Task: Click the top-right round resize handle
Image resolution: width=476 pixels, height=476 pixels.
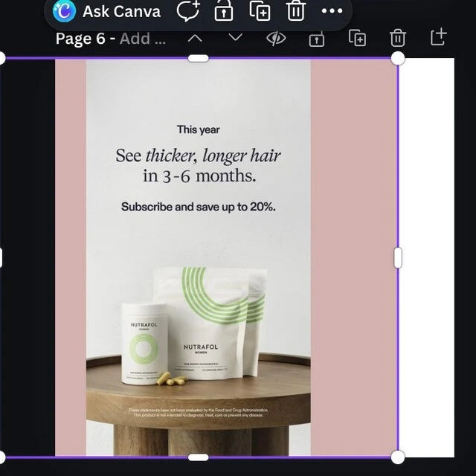Action: [398, 58]
